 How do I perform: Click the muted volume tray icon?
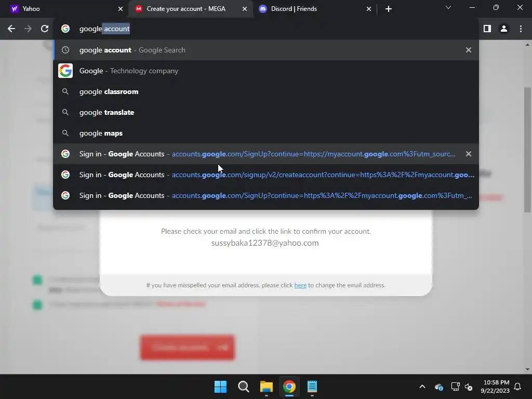[x=469, y=387]
